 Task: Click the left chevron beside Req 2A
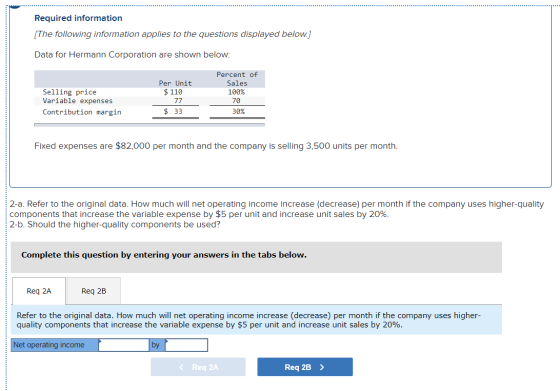[181, 367]
